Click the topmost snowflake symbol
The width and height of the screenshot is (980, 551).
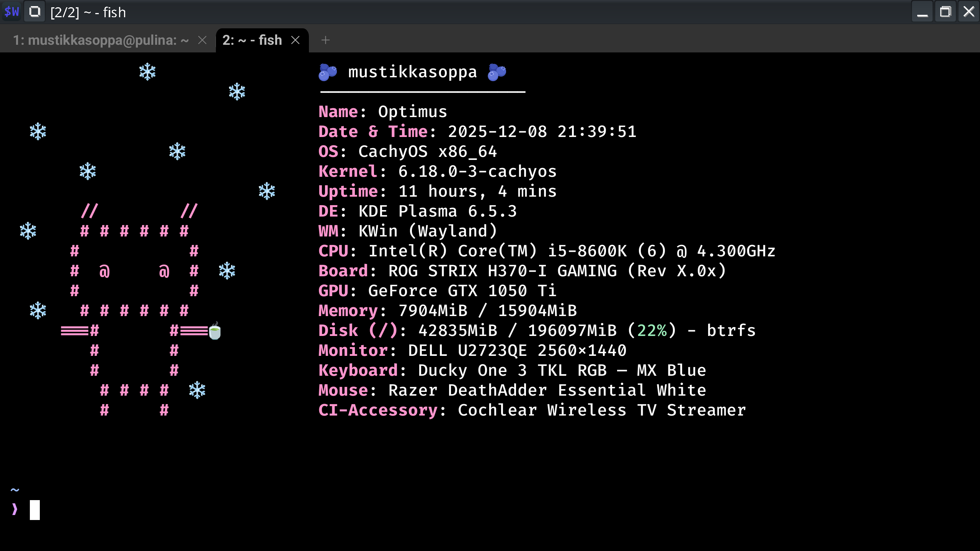(147, 72)
